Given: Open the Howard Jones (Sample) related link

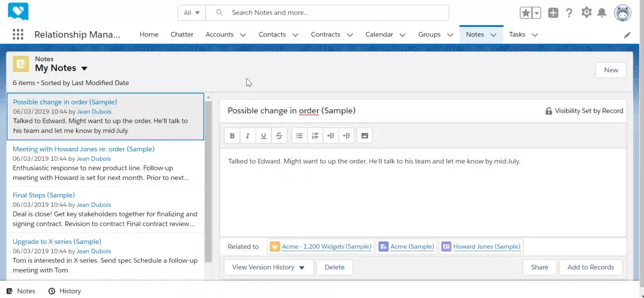Looking at the screenshot, I should [x=487, y=247].
